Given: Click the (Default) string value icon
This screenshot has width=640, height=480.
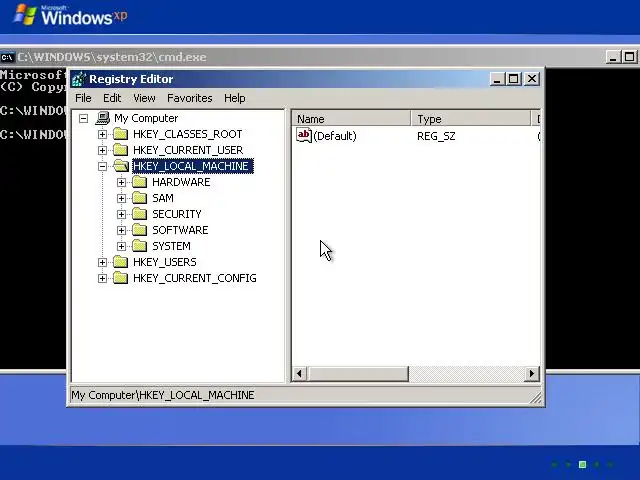Looking at the screenshot, I should (304, 135).
